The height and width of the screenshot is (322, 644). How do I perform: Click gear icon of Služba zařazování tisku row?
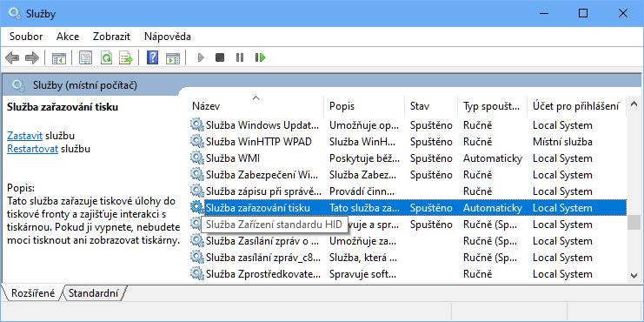(x=197, y=208)
